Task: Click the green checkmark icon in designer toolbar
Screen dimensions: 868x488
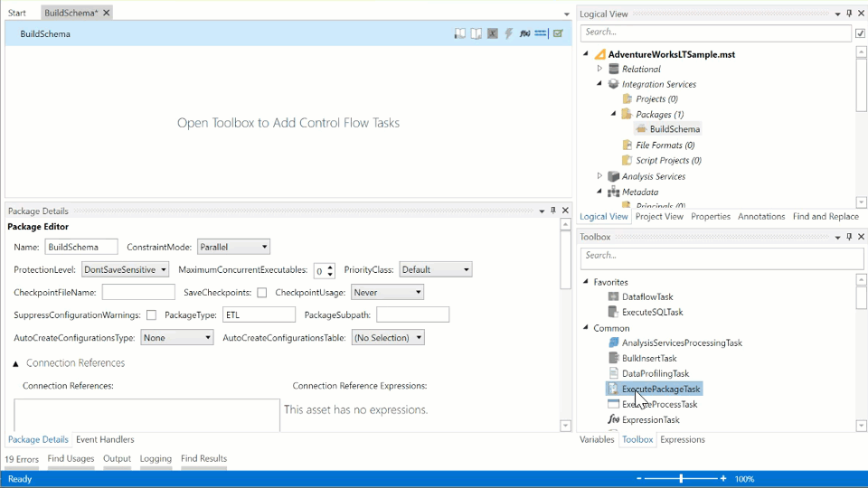Action: [x=558, y=33]
